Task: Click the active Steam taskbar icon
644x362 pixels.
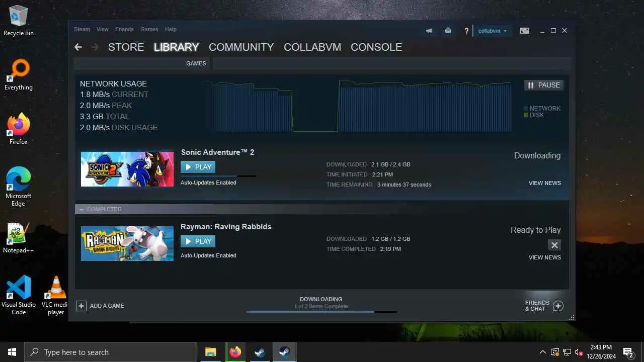Action: (284, 352)
